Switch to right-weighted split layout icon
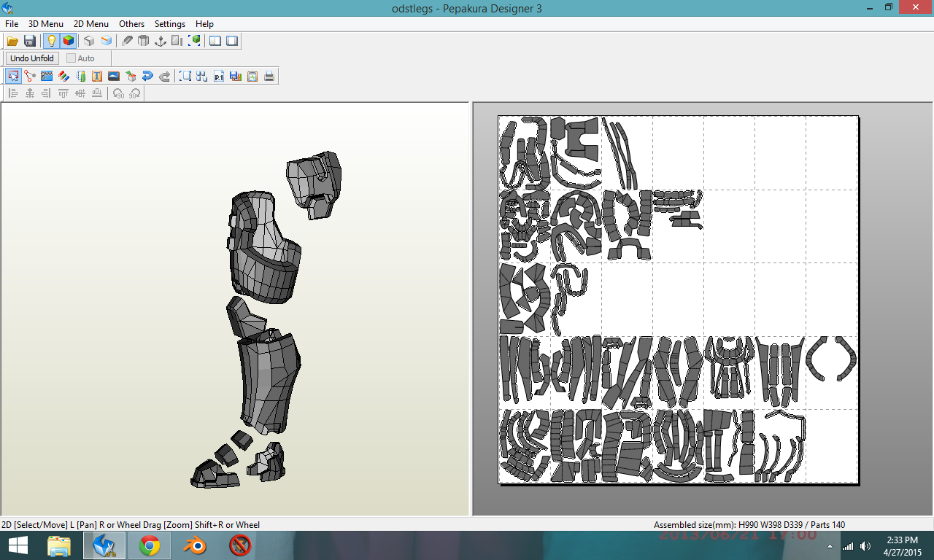Viewport: 934px width, 560px height. [x=232, y=41]
